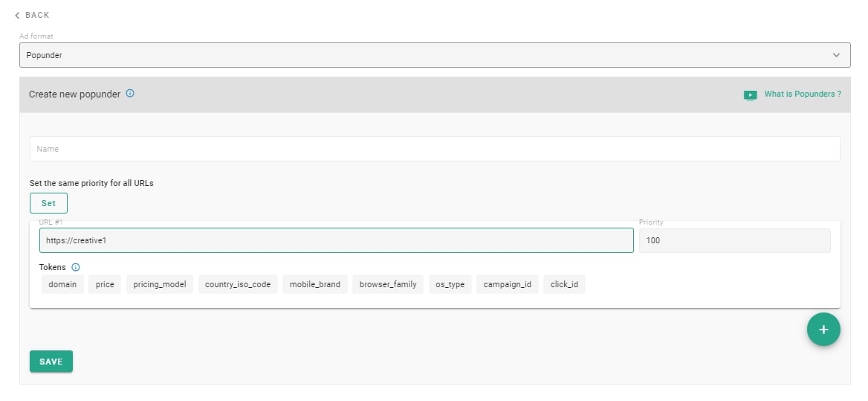Click the green plus add URL button
The image size is (868, 401).
coord(823,330)
